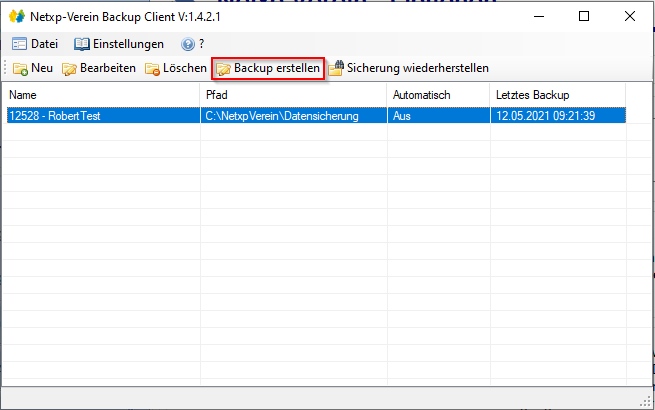Sort by the Pfad column header
Image resolution: width=655 pixels, height=410 pixels.
[294, 95]
